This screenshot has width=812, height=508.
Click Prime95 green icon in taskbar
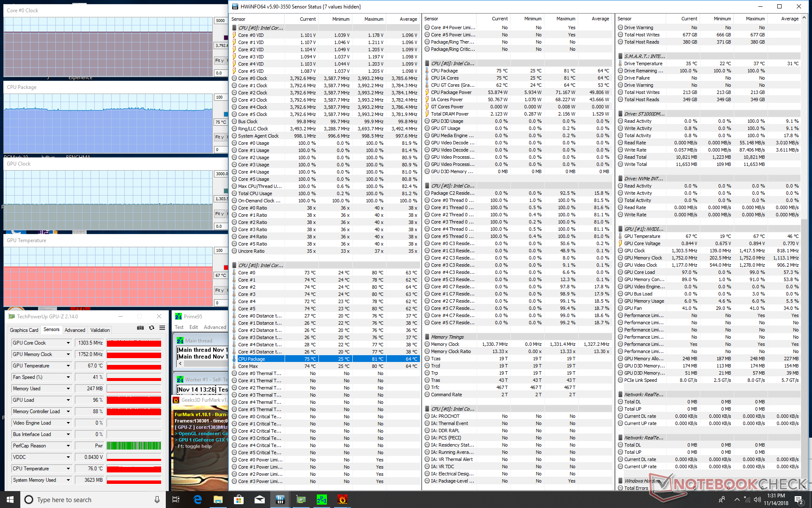click(x=321, y=500)
